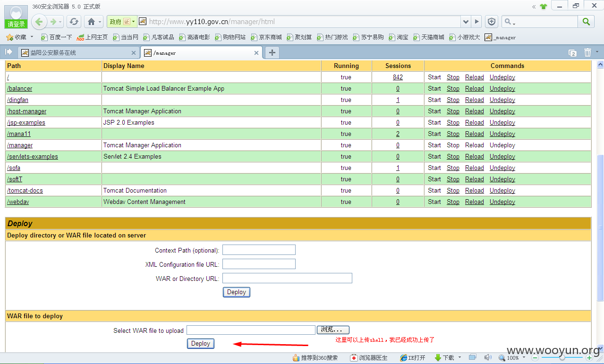The image size is (604, 364).
Task: Toggle the sound speaker icon in status bar
Action: (x=488, y=357)
